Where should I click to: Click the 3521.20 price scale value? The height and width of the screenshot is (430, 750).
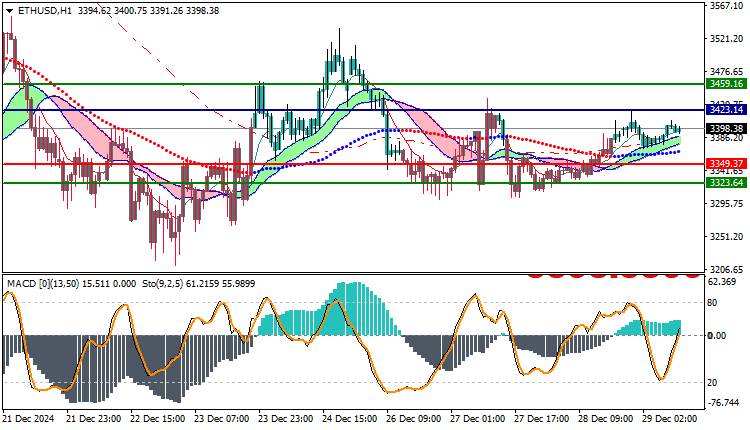click(727, 39)
